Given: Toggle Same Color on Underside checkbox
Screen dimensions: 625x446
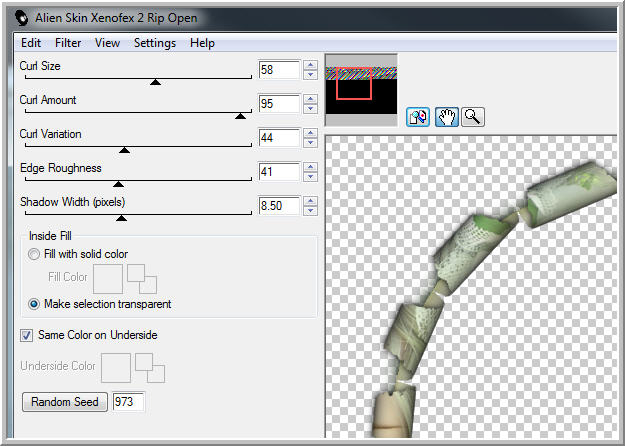Looking at the screenshot, I should click(x=26, y=335).
